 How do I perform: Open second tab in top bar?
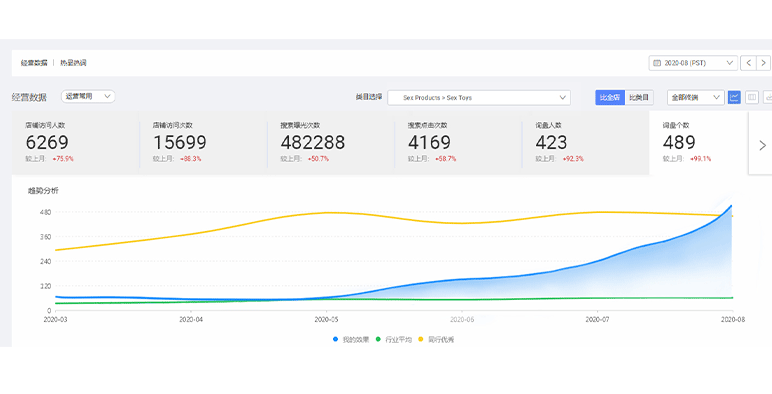click(73, 63)
